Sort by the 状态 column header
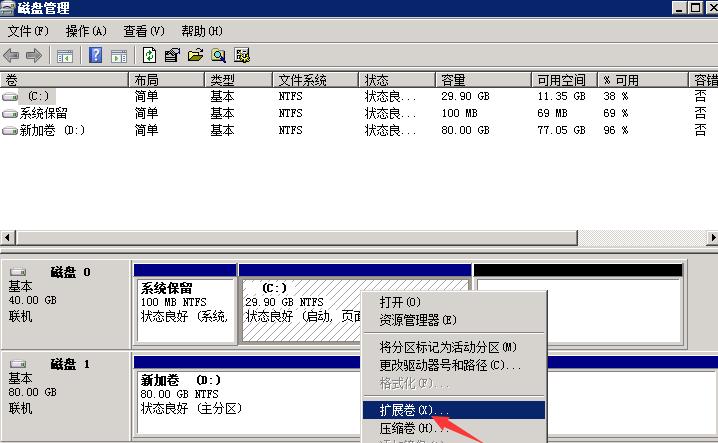Image resolution: width=718 pixels, height=443 pixels. (x=397, y=80)
